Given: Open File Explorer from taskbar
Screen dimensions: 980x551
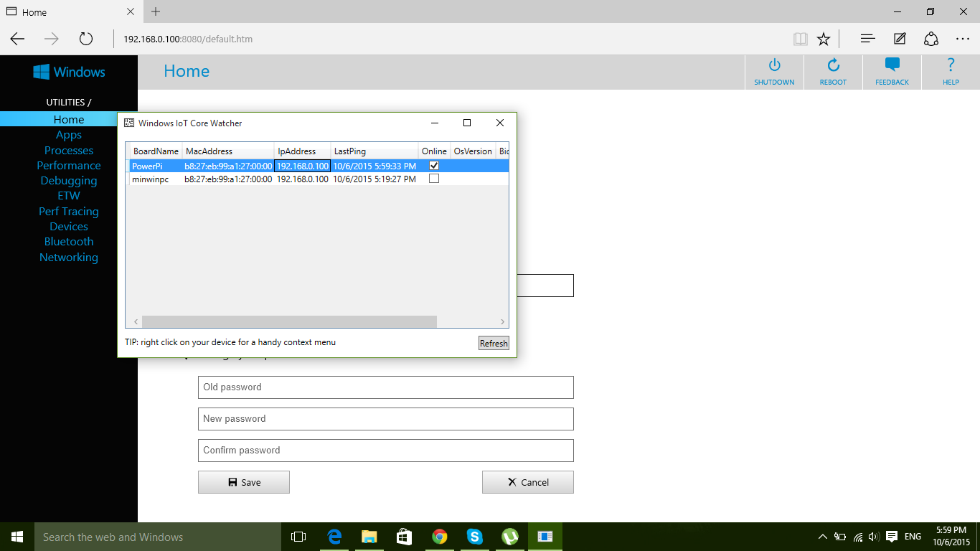Looking at the screenshot, I should click(x=369, y=537).
